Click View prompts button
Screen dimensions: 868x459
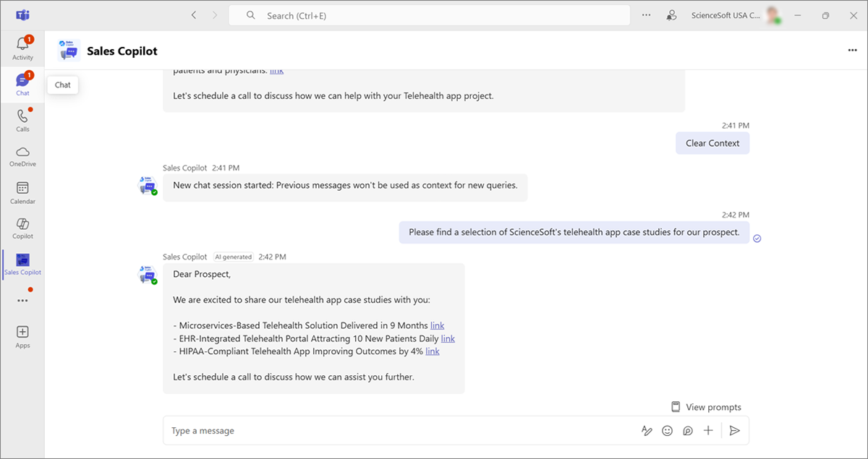706,407
